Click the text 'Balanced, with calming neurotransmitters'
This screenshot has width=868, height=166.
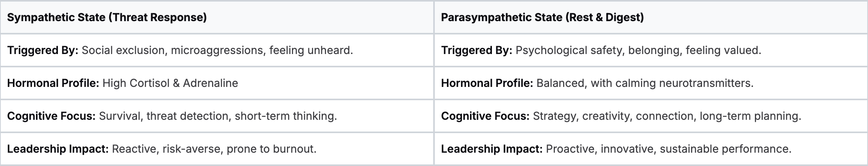coord(644,83)
